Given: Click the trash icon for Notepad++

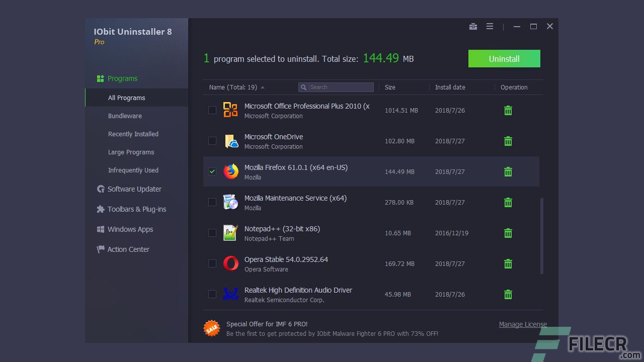Looking at the screenshot, I should pos(508,233).
